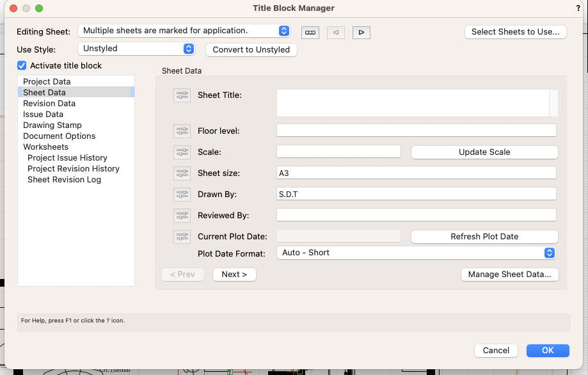Open the Editing Sheet dropdown
The width and height of the screenshot is (588, 375).
[x=184, y=31]
